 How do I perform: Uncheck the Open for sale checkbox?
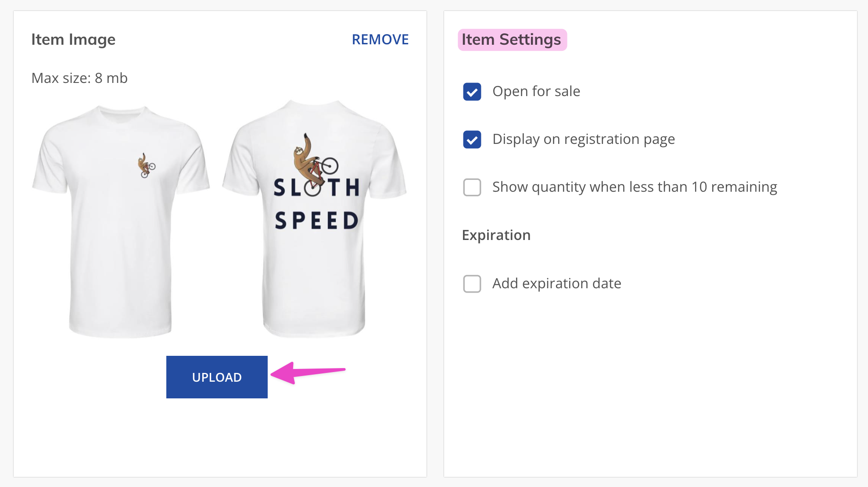coord(472,92)
